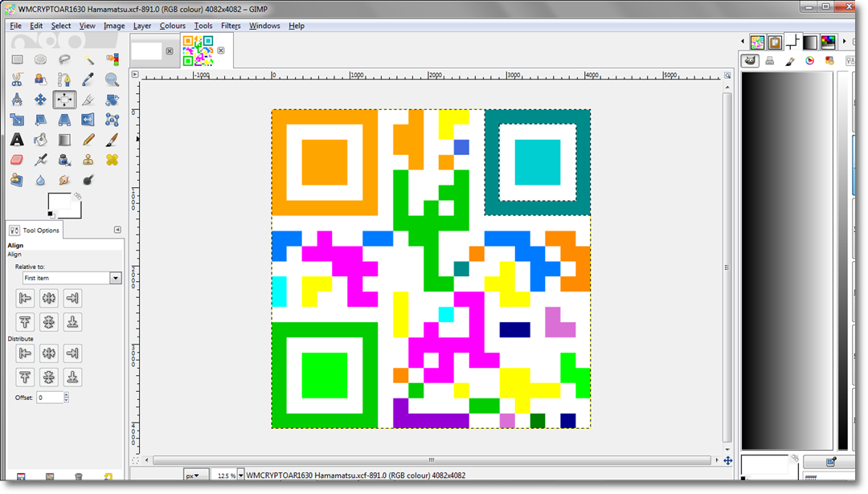
Task: Align left edge of target
Action: (25, 298)
